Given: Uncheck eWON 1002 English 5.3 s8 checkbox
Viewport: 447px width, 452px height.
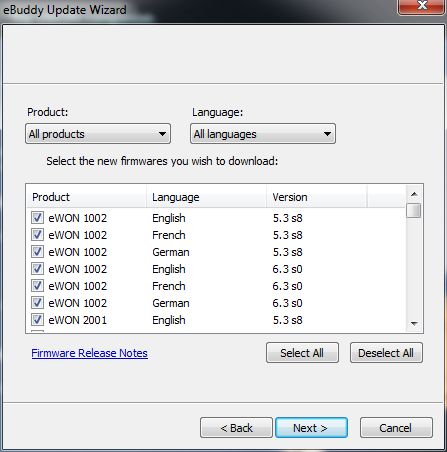Looking at the screenshot, I should click(37, 218).
